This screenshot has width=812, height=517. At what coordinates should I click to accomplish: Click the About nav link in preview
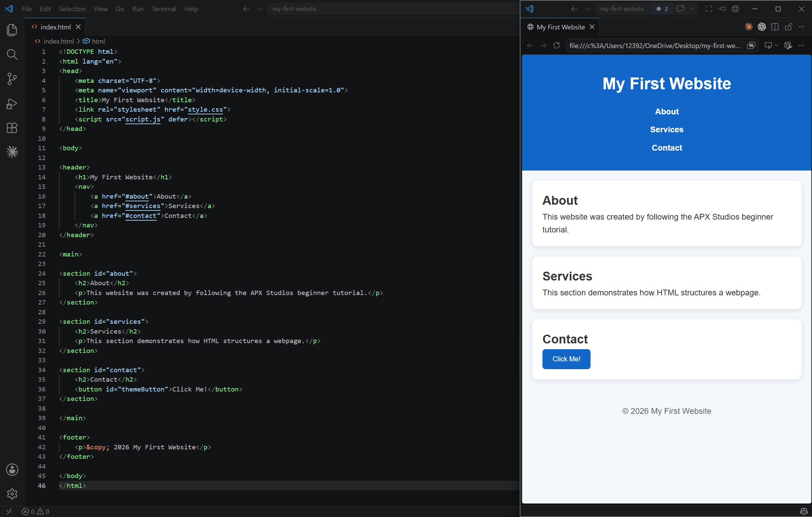[667, 112]
